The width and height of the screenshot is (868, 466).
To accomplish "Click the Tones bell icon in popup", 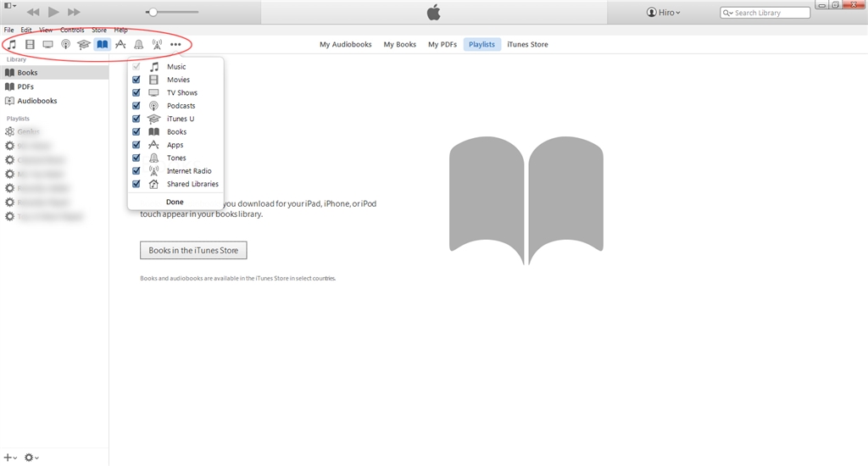I will click(x=154, y=158).
